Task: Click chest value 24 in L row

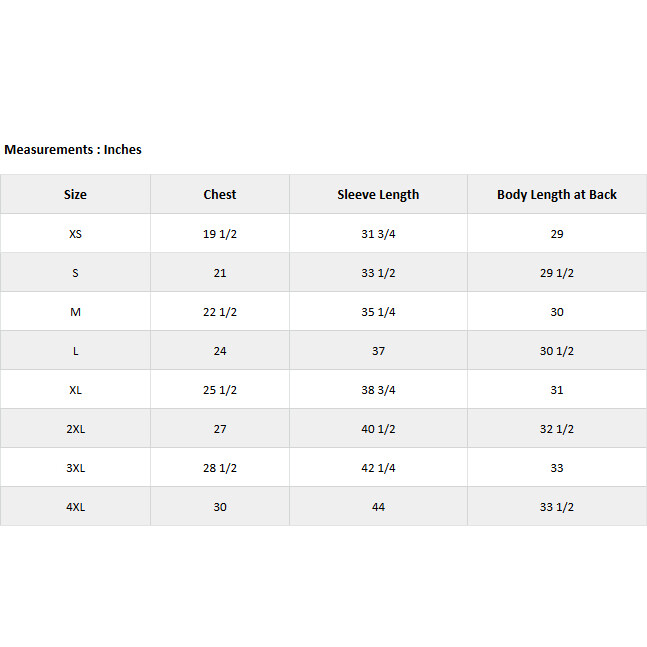Action: [x=220, y=351]
